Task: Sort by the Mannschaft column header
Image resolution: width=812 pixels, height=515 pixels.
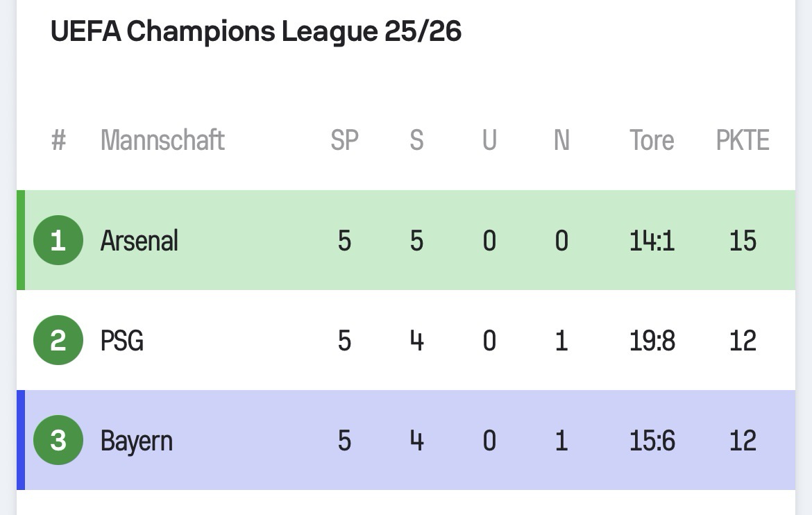Action: (162, 140)
